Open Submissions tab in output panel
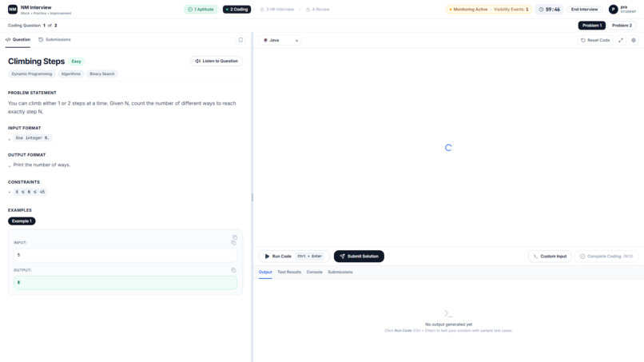Screen dimensions: 644x362 340,272
